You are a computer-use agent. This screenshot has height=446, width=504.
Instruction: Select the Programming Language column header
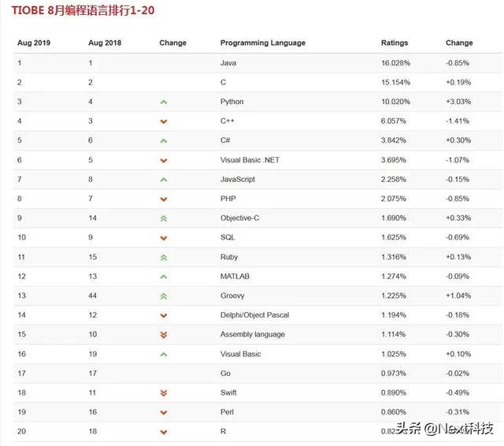[263, 43]
